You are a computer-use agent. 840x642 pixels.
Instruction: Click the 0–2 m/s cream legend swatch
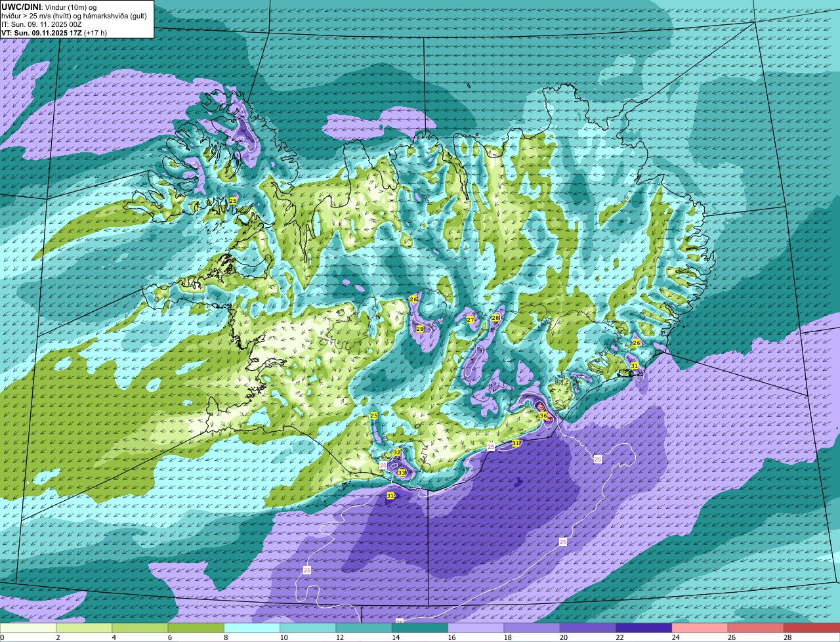tap(28, 628)
